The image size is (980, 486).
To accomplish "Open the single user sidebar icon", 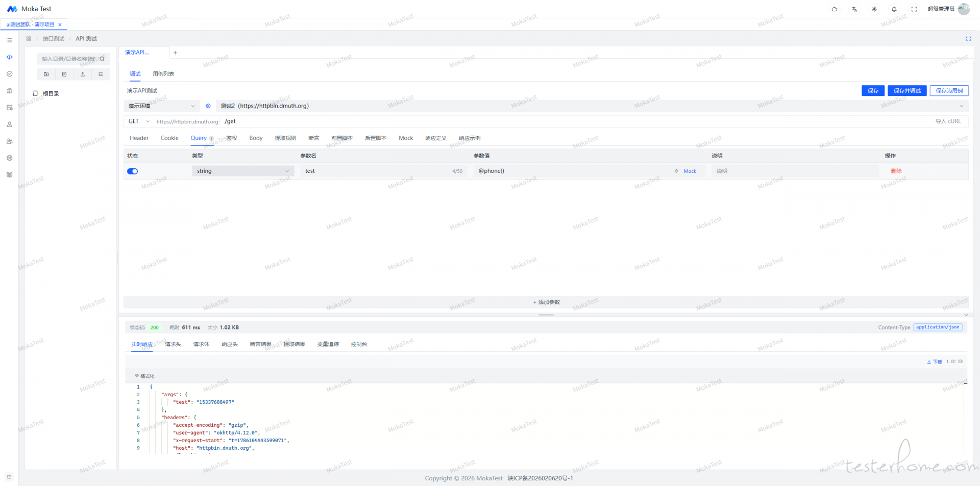I will (9, 124).
